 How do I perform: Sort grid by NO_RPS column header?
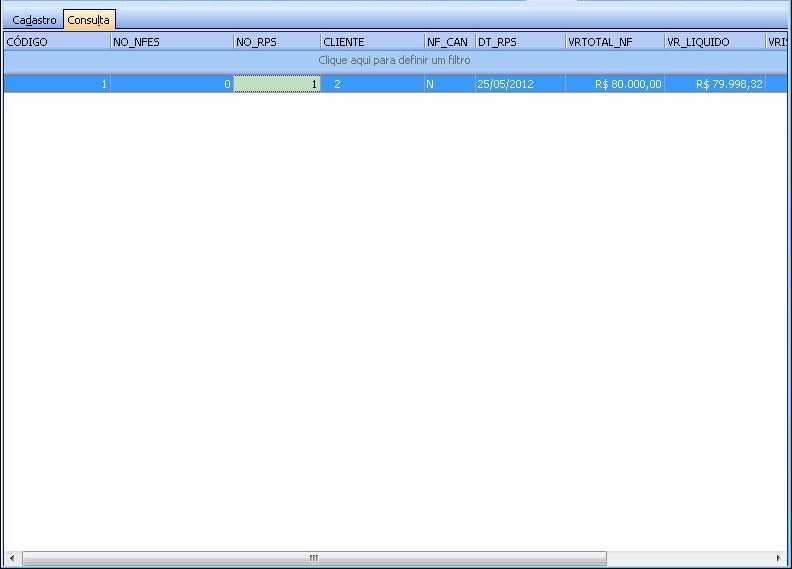[276, 42]
